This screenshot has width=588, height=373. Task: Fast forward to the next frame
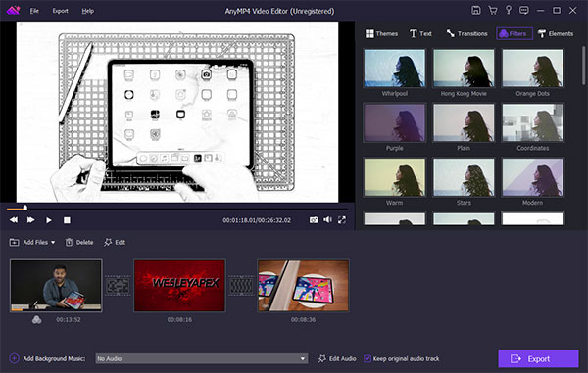click(x=30, y=220)
